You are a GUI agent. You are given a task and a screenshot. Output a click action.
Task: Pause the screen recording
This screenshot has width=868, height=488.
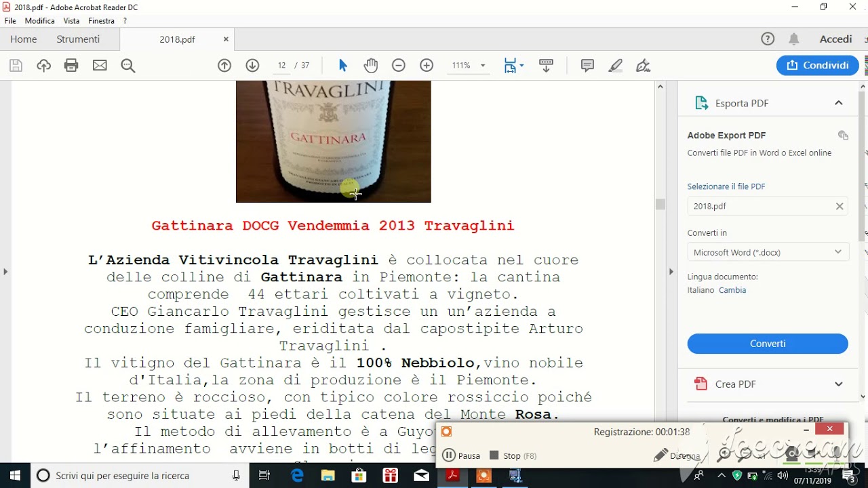coord(461,455)
